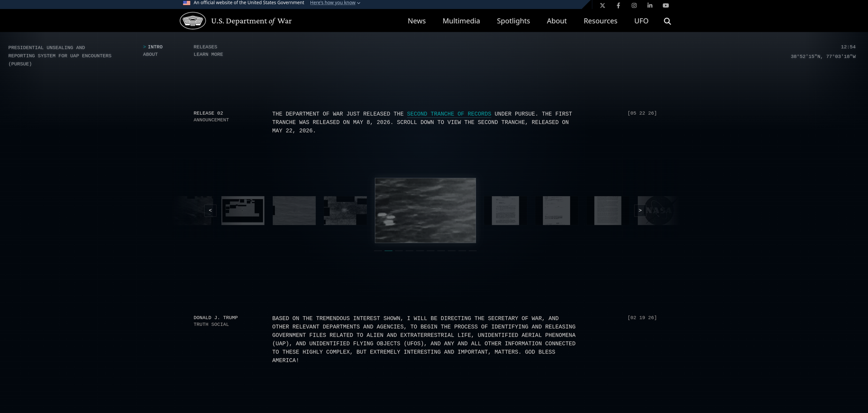Go to next carousel slide arrow
The image size is (868, 413).
(x=640, y=210)
